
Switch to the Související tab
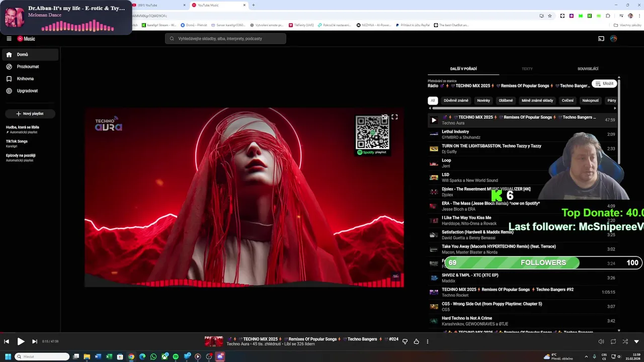pos(588,69)
